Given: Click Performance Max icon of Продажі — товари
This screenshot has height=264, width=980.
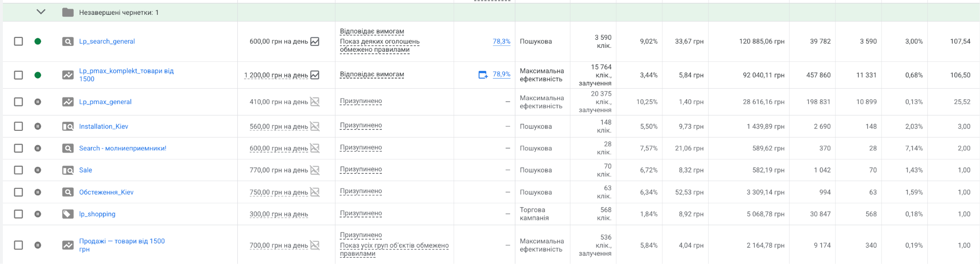Looking at the screenshot, I should coord(68,245).
